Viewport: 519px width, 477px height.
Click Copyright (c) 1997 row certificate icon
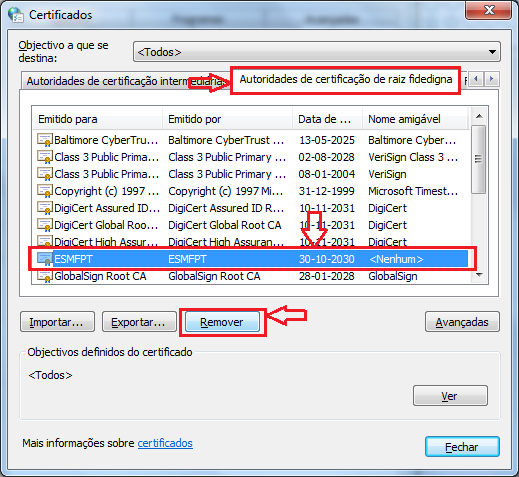coord(45,191)
